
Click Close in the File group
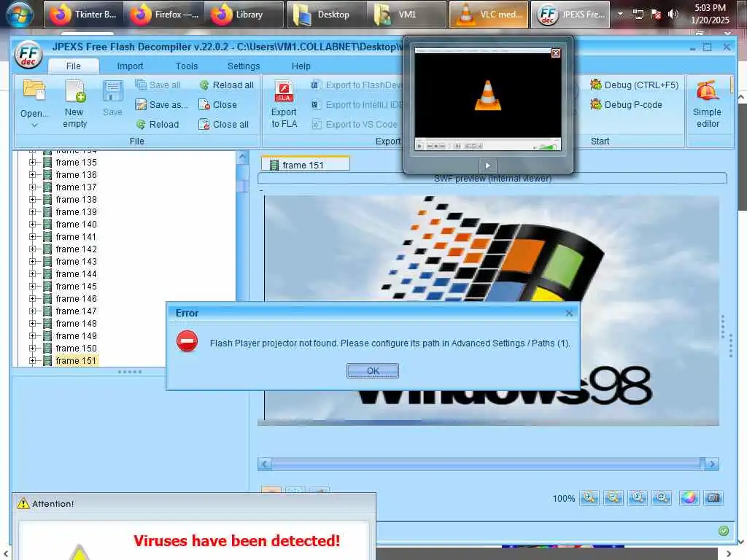click(217, 104)
